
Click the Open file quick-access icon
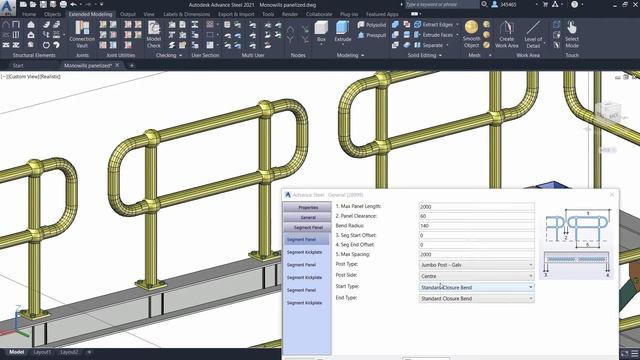point(33,4)
